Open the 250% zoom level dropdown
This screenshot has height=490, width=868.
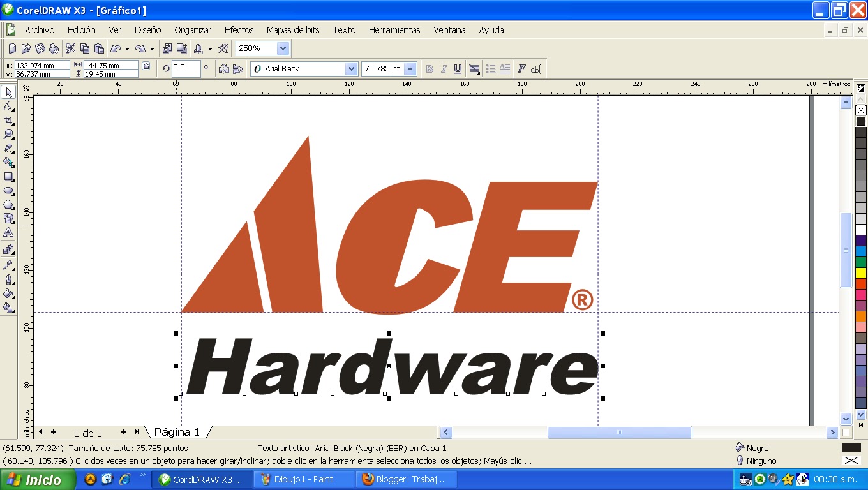283,48
